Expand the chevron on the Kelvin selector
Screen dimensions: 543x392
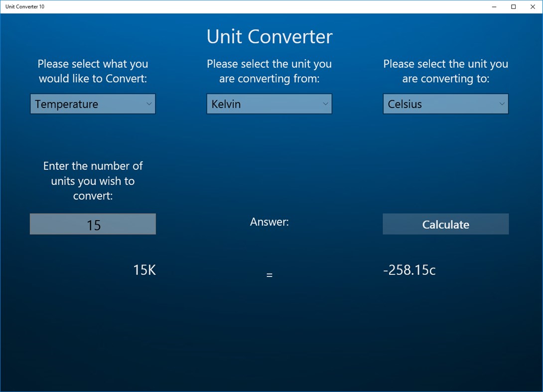[x=325, y=104]
